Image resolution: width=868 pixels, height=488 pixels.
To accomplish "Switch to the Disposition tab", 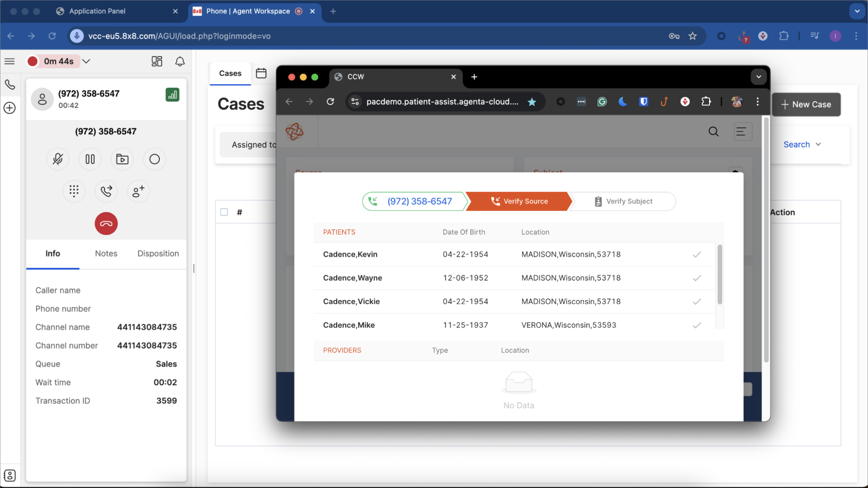I will point(158,253).
